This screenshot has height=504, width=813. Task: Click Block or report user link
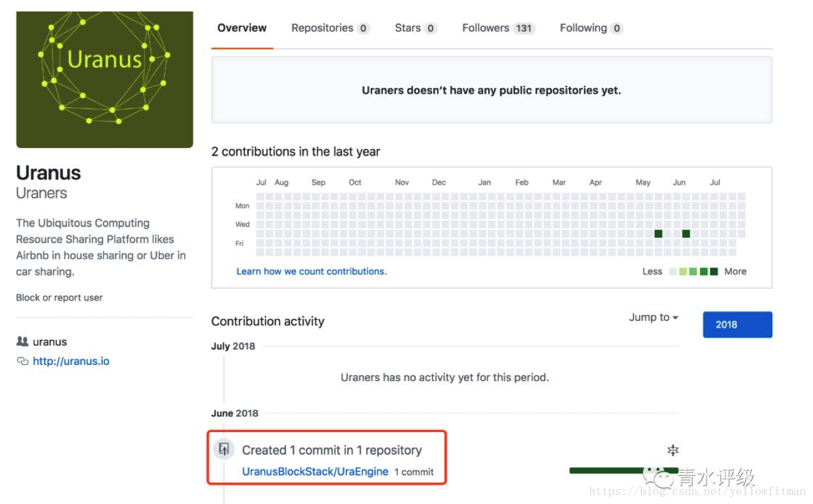(x=59, y=297)
